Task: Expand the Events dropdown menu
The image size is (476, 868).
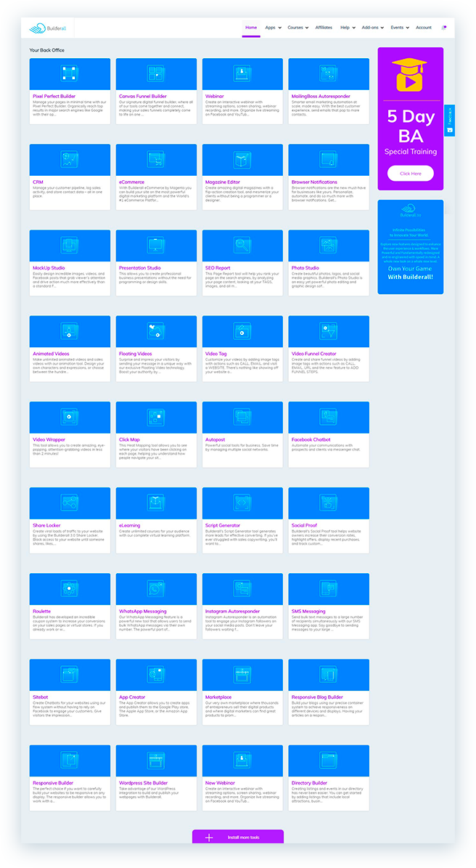Action: 400,27
